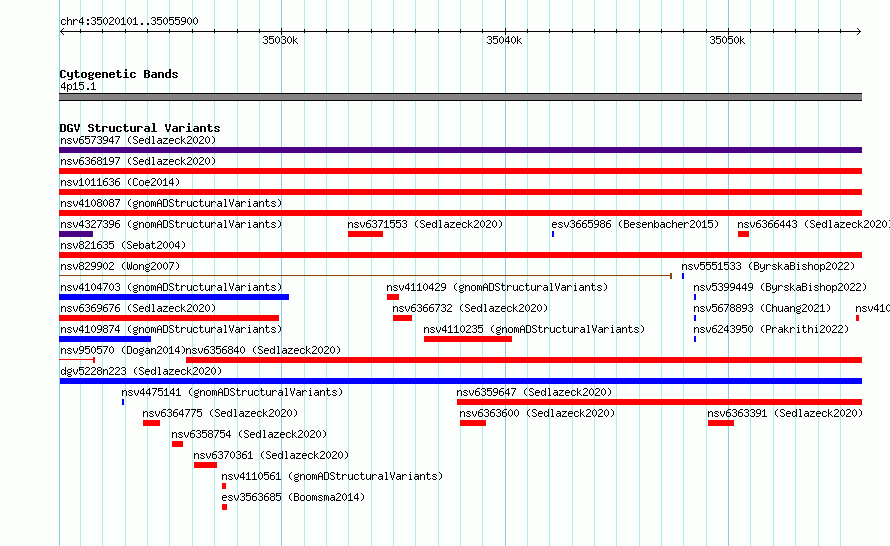Open esv3665986 (Besenbacher2015) label
This screenshot has height=546, width=890.
[x=635, y=224]
